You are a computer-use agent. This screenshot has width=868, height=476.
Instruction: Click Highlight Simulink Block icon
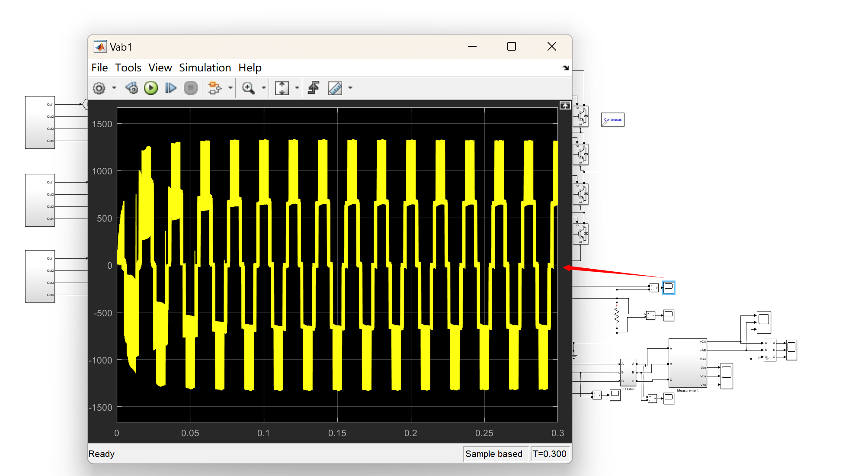[214, 88]
